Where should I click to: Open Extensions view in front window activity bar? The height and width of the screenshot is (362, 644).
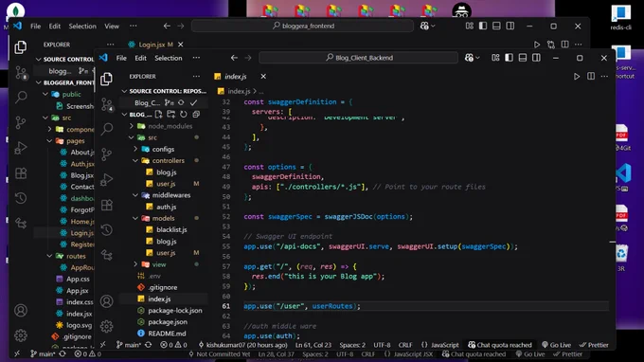point(107,205)
